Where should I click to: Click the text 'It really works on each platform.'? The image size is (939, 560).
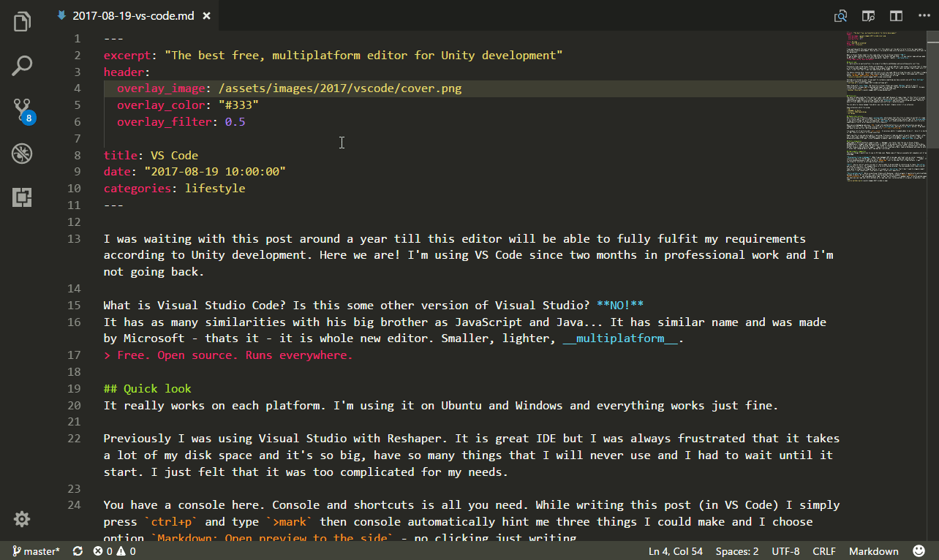215,405
